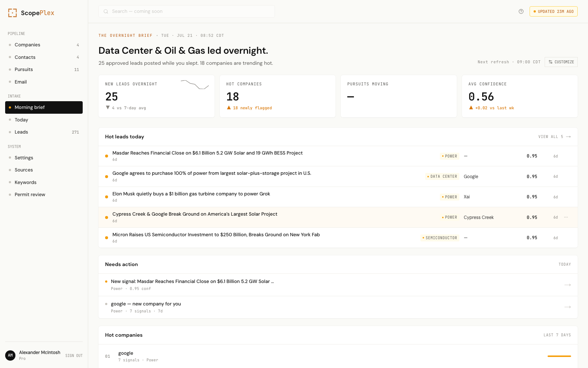Click the ScopePlex logo icon

coord(12,13)
